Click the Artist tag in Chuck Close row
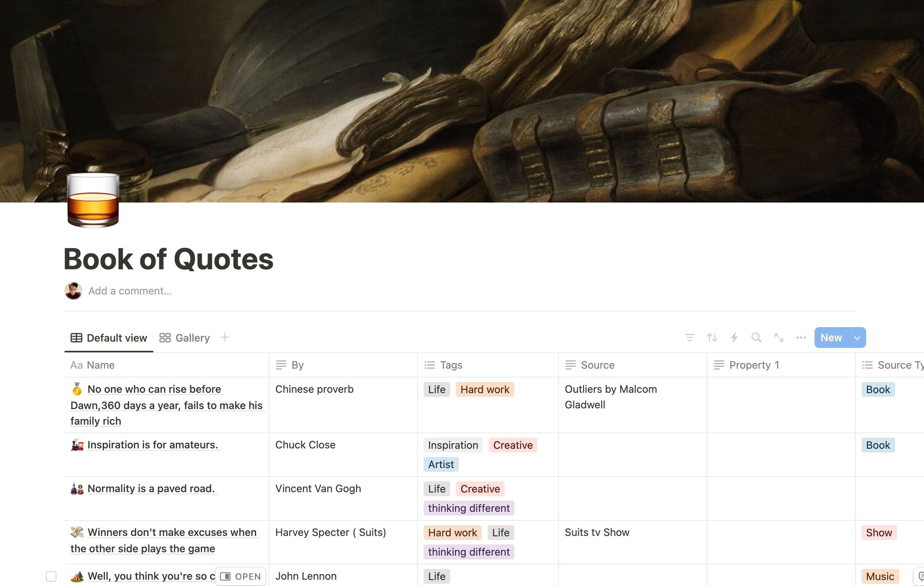Image resolution: width=924 pixels, height=586 pixels. tap(441, 464)
